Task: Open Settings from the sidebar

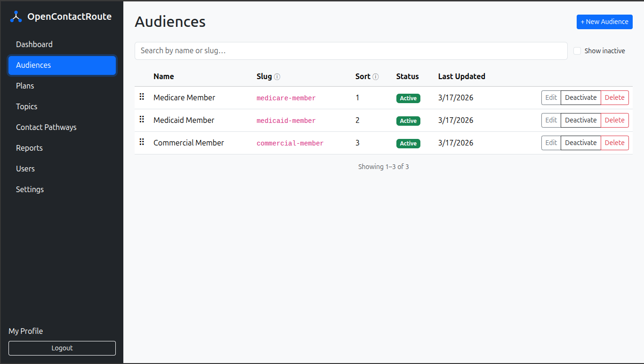Action: pos(30,189)
